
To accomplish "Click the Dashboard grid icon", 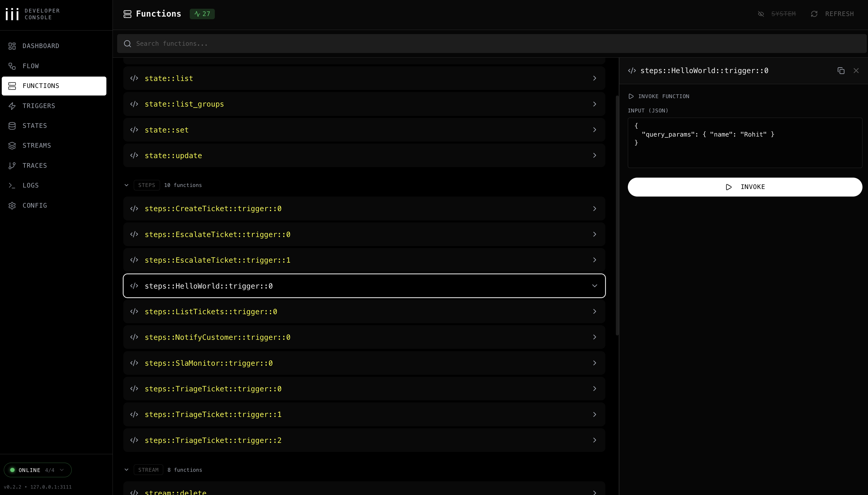I will pyautogui.click(x=12, y=46).
